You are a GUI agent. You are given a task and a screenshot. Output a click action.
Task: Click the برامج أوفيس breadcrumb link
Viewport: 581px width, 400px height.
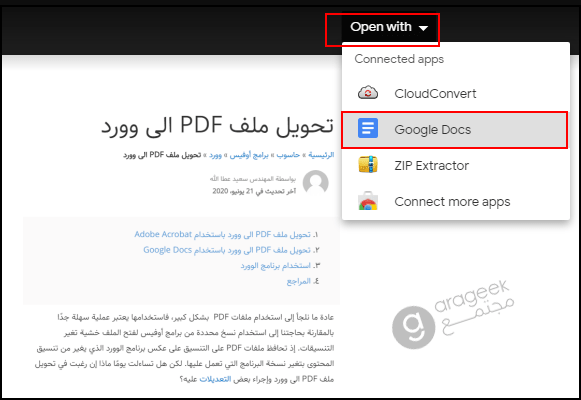click(x=249, y=155)
